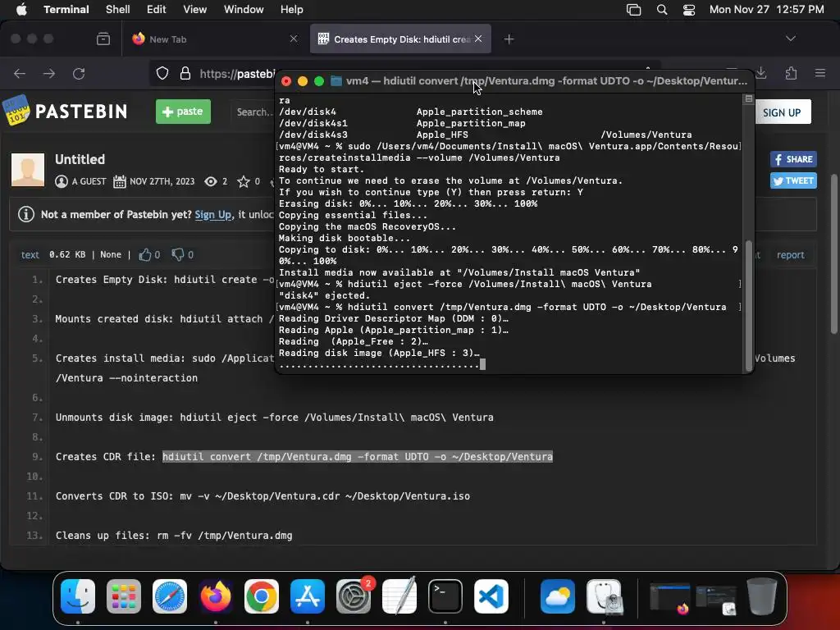Click the terminal window scrollbar
Viewport: 840px width, 630px height.
(749, 305)
